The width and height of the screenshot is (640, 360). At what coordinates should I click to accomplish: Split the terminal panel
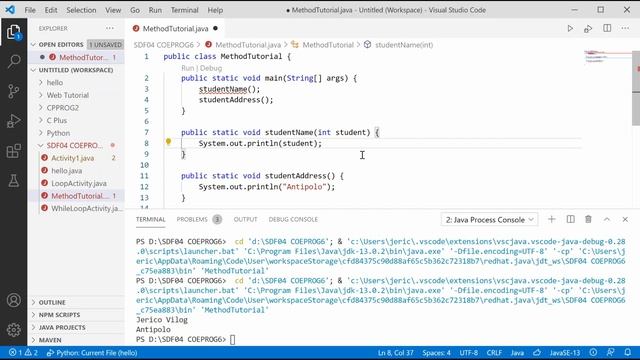[571, 219]
